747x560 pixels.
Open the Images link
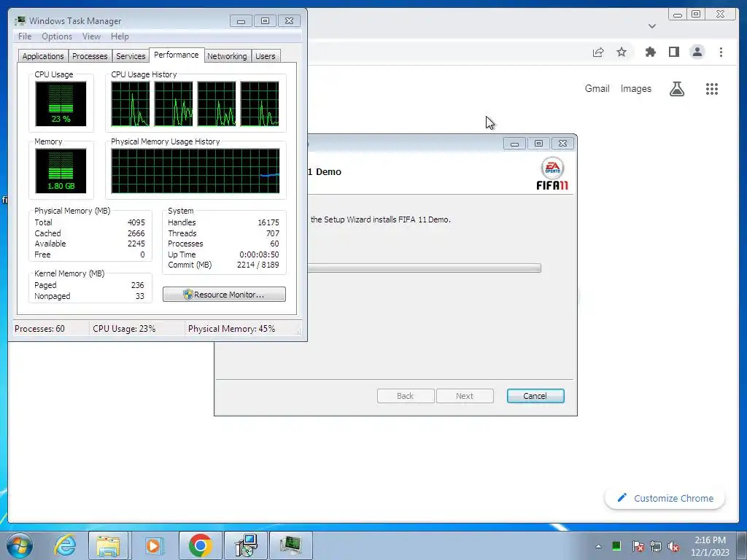click(635, 88)
